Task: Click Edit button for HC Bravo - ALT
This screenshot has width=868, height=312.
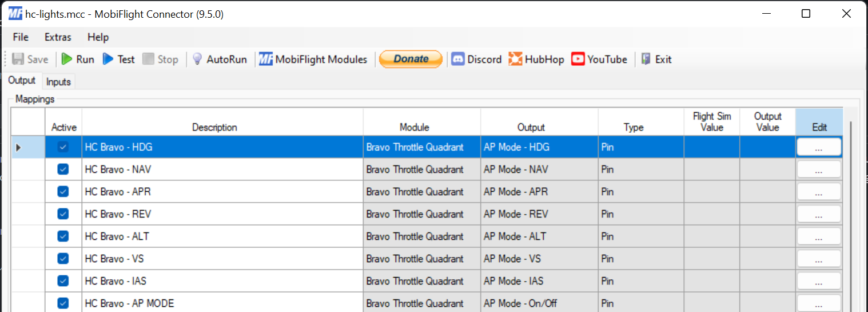Action: 819,236
